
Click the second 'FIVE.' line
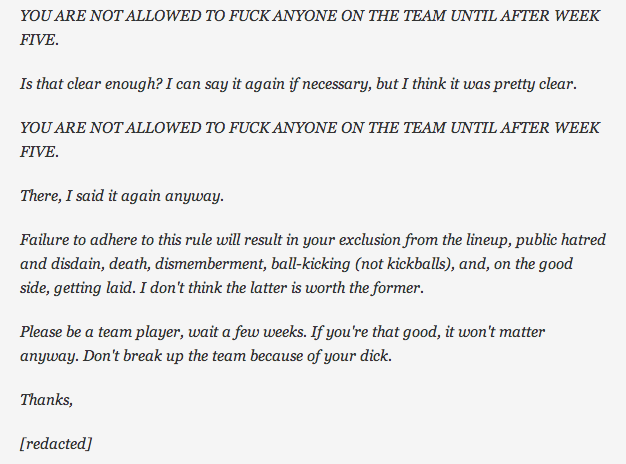click(x=40, y=152)
